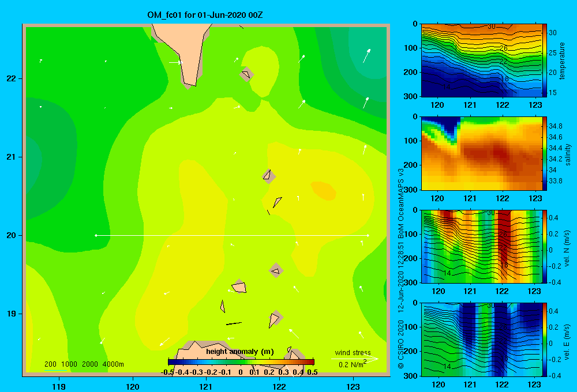Image resolution: width=577 pixels, height=392 pixels.
Task: Click the 'height anomaly (m)' label
Action: [x=240, y=352]
